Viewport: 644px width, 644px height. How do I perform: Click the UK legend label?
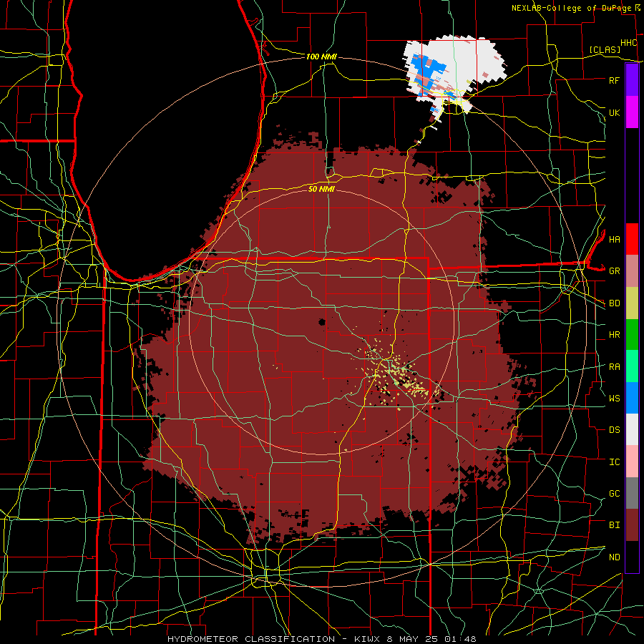pos(614,112)
